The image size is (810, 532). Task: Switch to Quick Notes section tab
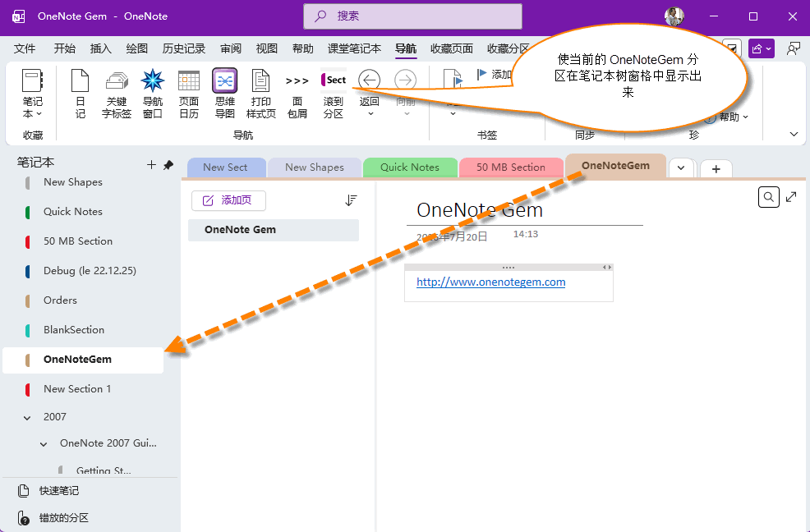410,167
